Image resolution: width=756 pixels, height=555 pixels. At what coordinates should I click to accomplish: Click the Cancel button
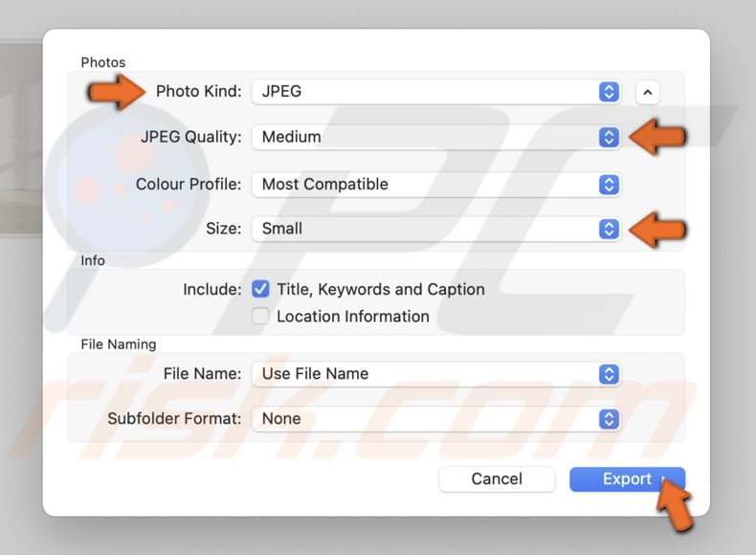tap(497, 478)
